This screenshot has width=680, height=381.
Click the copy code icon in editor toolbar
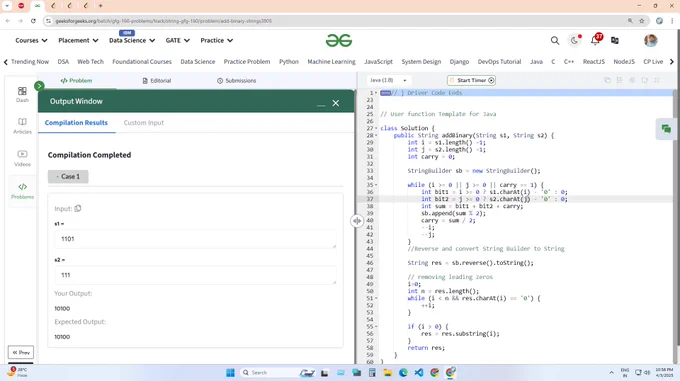(607, 80)
